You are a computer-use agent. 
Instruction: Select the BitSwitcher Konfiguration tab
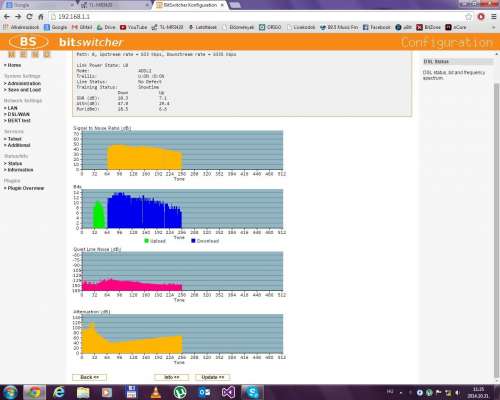tap(190, 5)
